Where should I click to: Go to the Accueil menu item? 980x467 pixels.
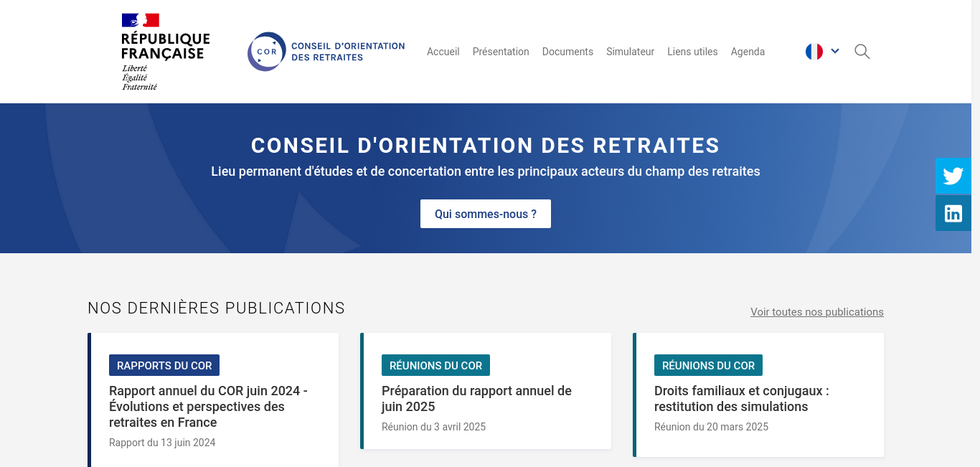[x=443, y=52]
